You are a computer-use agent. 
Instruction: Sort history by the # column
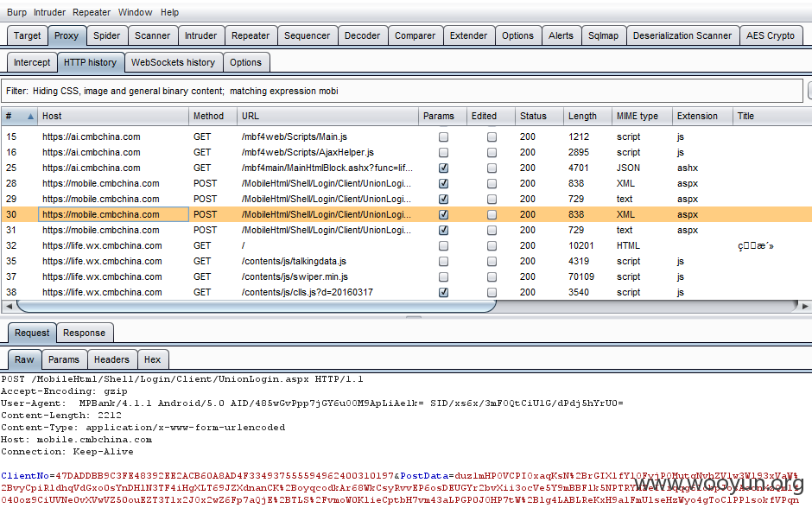pyautogui.click(x=20, y=116)
